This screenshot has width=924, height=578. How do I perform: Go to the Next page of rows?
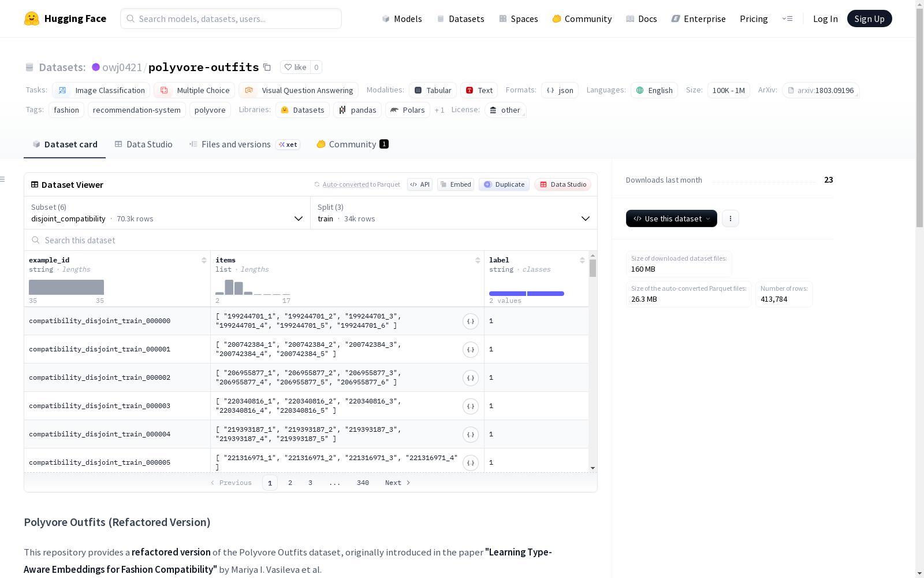click(x=398, y=483)
